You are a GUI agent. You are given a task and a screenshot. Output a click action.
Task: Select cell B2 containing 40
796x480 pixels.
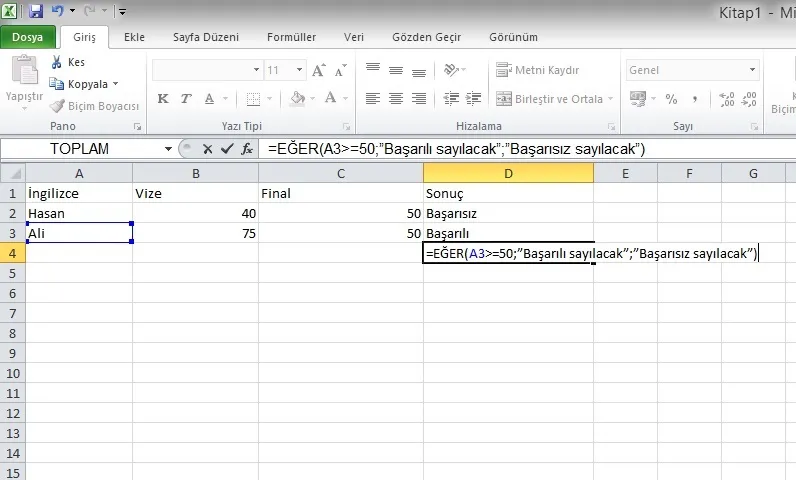point(195,213)
